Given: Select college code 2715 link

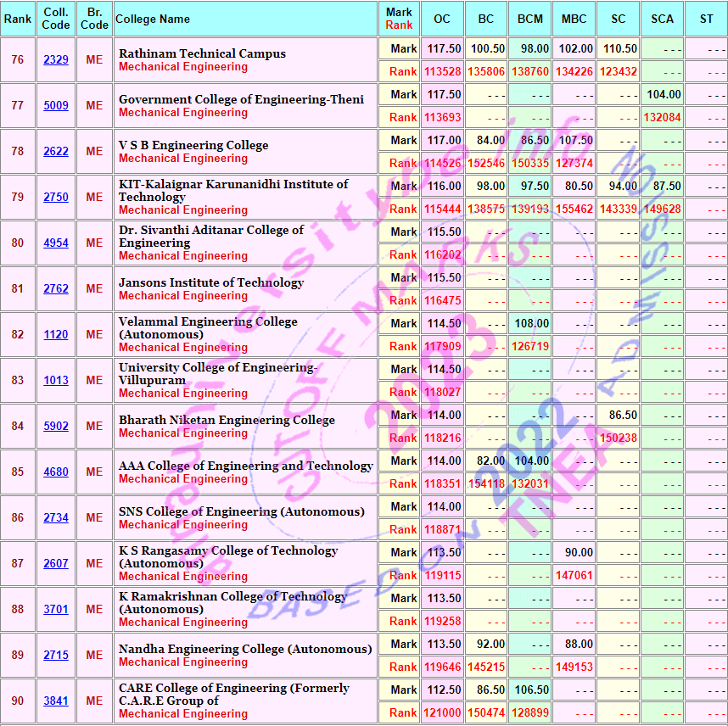Looking at the screenshot, I should (56, 656).
